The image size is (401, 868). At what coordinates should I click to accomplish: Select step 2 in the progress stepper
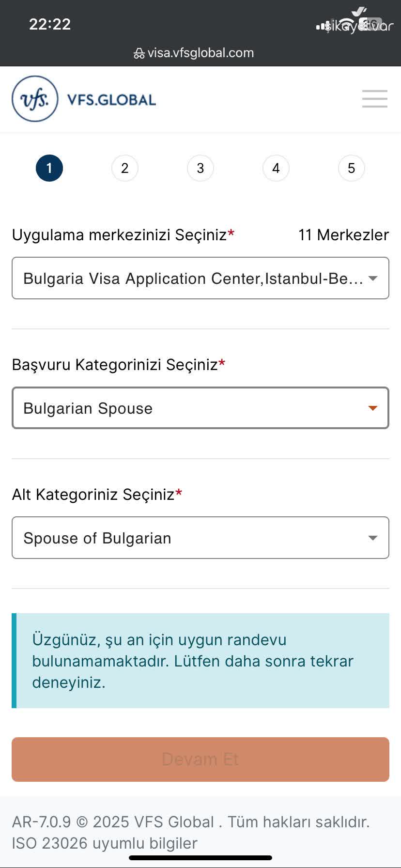[124, 168]
